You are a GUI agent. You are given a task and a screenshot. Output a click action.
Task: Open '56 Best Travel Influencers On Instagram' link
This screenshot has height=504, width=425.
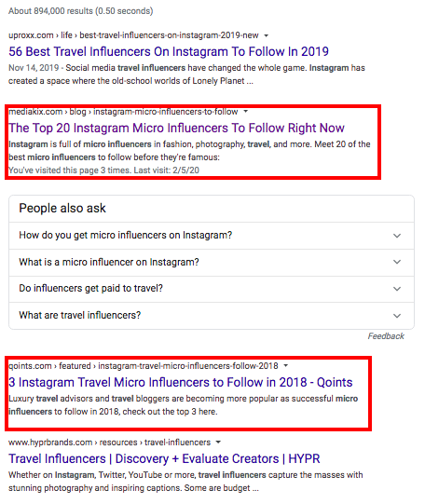point(169,51)
